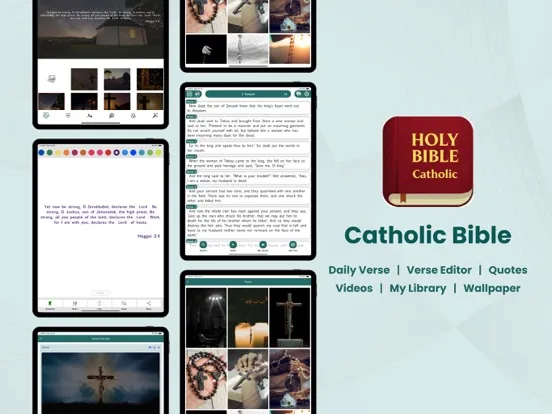552x414 pixels.
Task: Select the standing cross with rosary wallpaper
Action: click(290, 318)
